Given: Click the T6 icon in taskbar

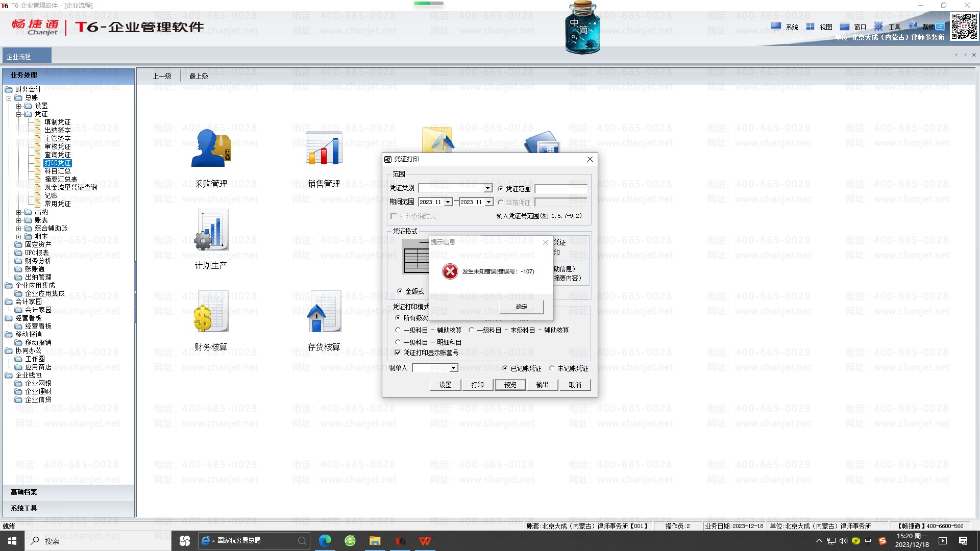Looking at the screenshot, I should click(400, 541).
